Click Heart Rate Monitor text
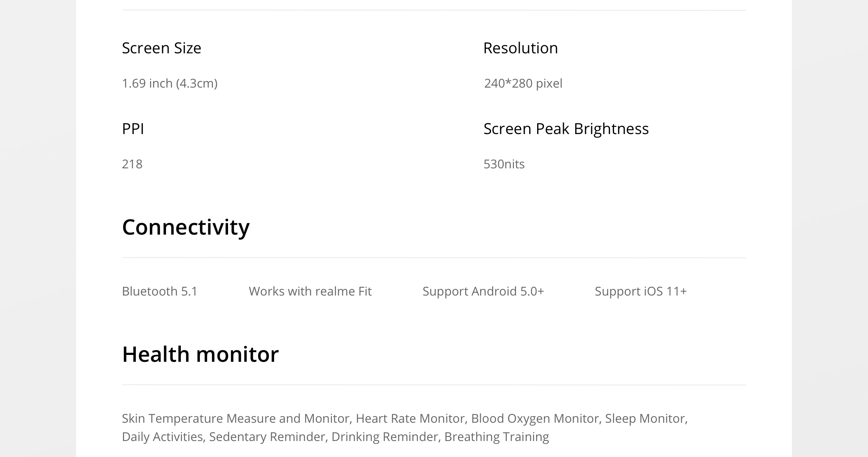 (x=410, y=419)
